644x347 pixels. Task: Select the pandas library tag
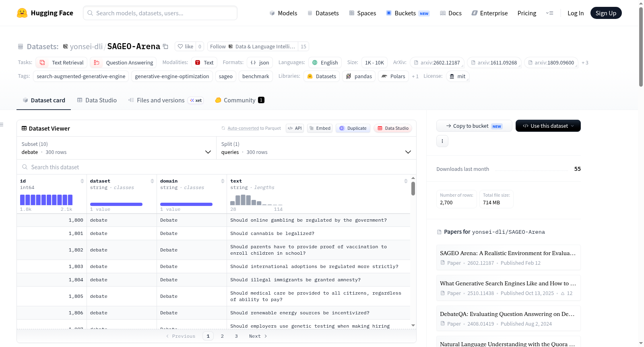coord(359,76)
